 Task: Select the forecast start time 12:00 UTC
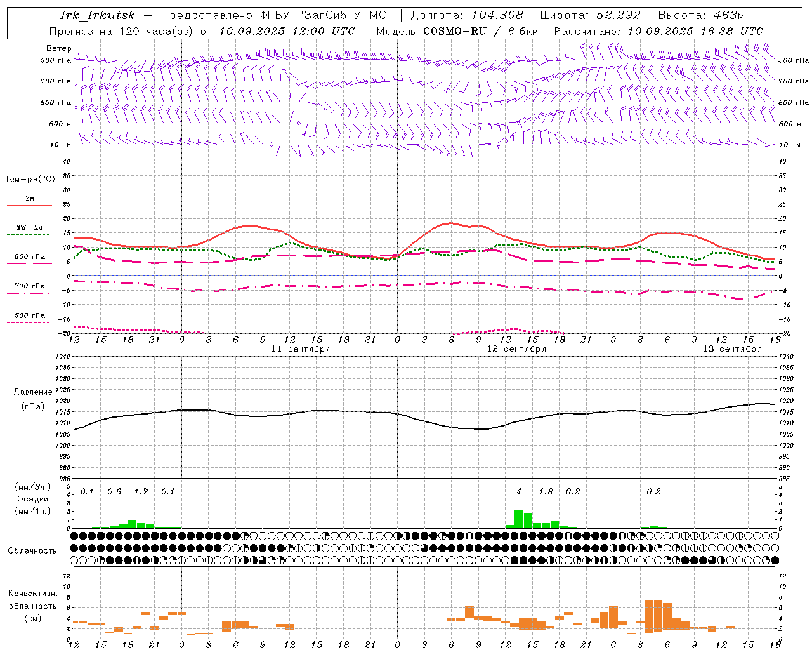coord(324,31)
